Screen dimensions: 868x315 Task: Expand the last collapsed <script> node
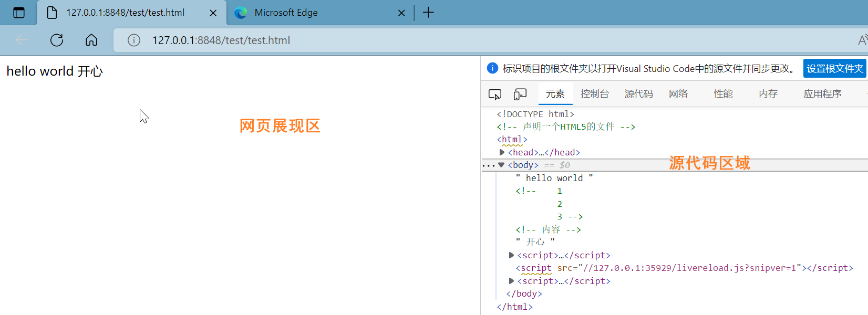pyautogui.click(x=511, y=281)
